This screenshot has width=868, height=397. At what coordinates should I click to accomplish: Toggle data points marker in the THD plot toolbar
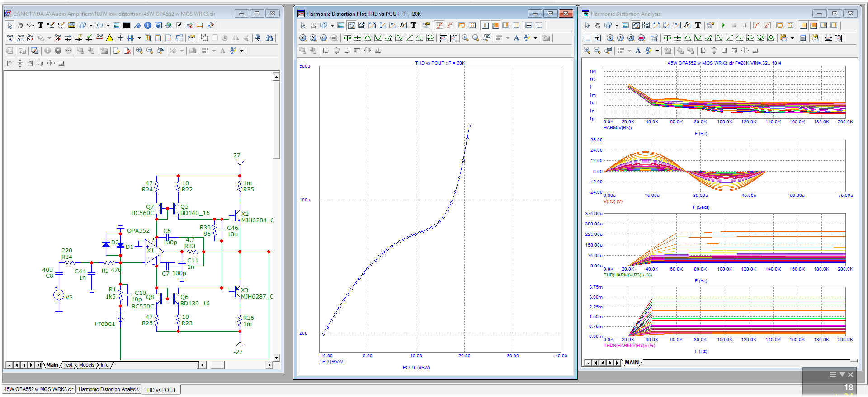pos(439,25)
